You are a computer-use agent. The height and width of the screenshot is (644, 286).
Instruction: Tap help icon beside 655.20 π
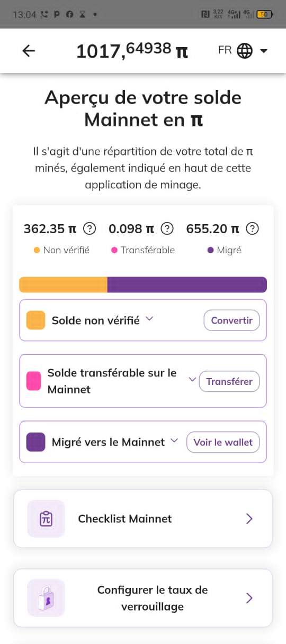[253, 229]
